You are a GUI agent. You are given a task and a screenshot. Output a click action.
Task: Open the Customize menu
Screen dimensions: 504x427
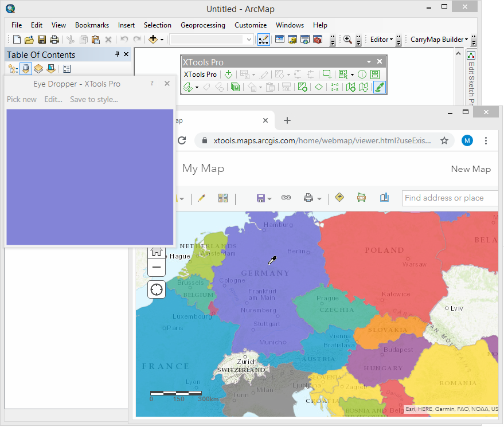tap(251, 25)
